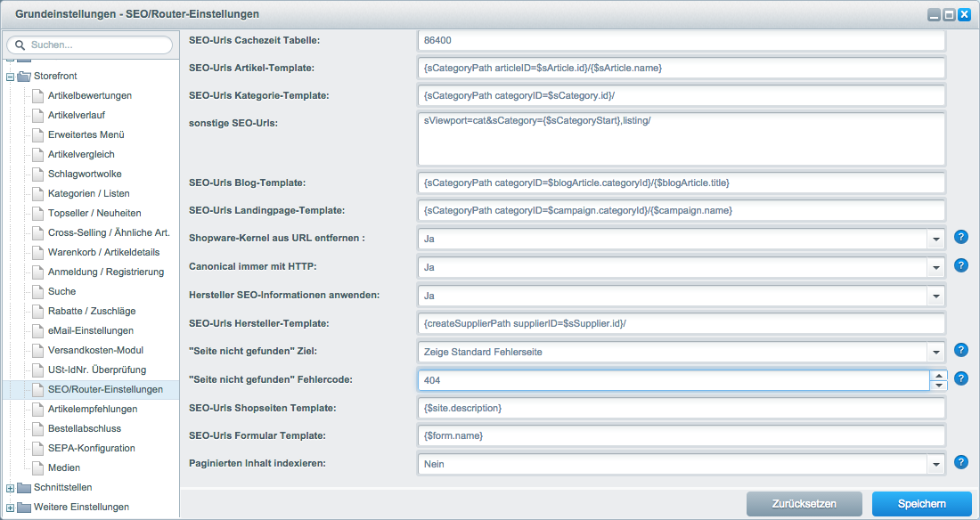Open help for Seite nicht gefunden Ziel
Screen dimensions: 980x520
[x=960, y=350]
